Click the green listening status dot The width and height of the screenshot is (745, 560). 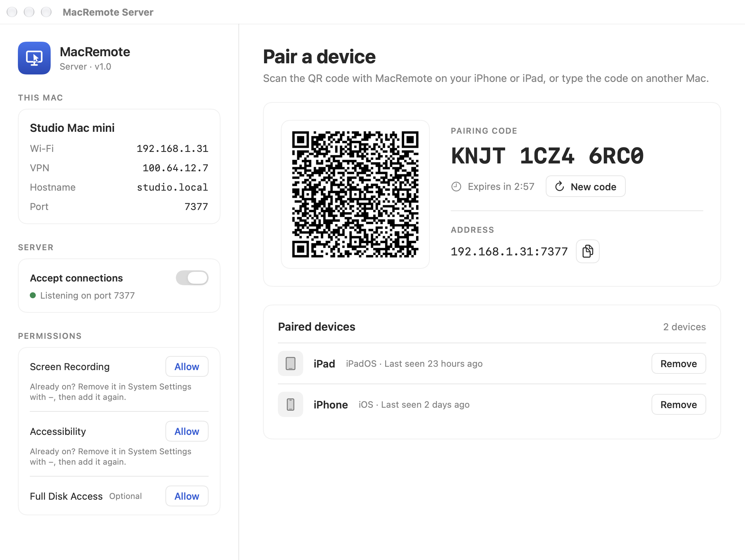(33, 295)
